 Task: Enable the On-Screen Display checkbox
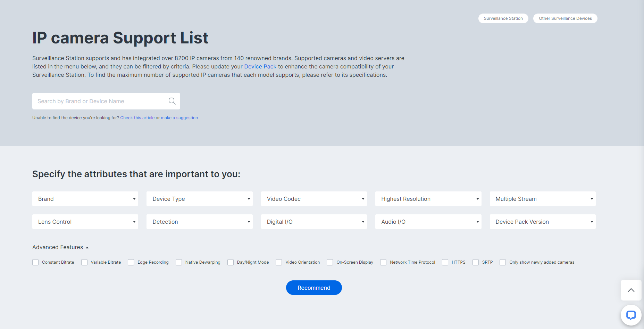[x=330, y=262]
